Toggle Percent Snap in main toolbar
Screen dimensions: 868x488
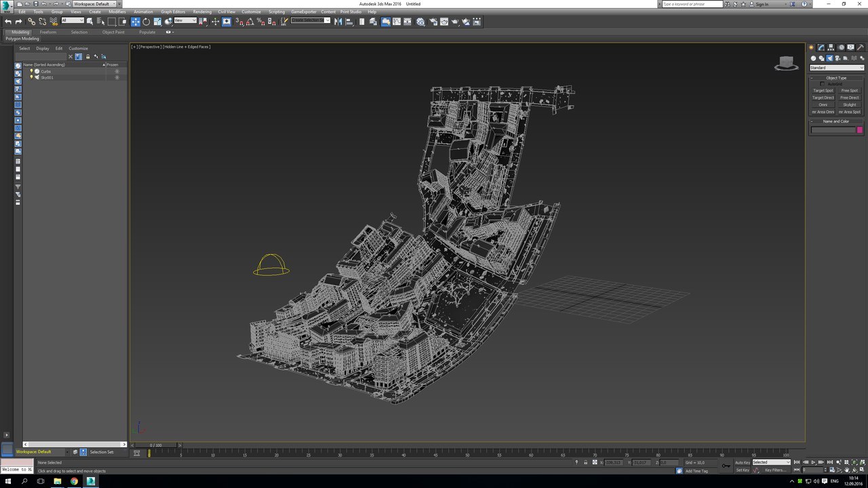[x=261, y=22]
